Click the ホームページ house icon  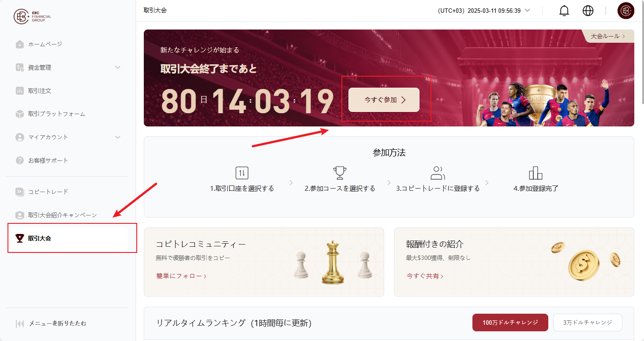(x=19, y=44)
